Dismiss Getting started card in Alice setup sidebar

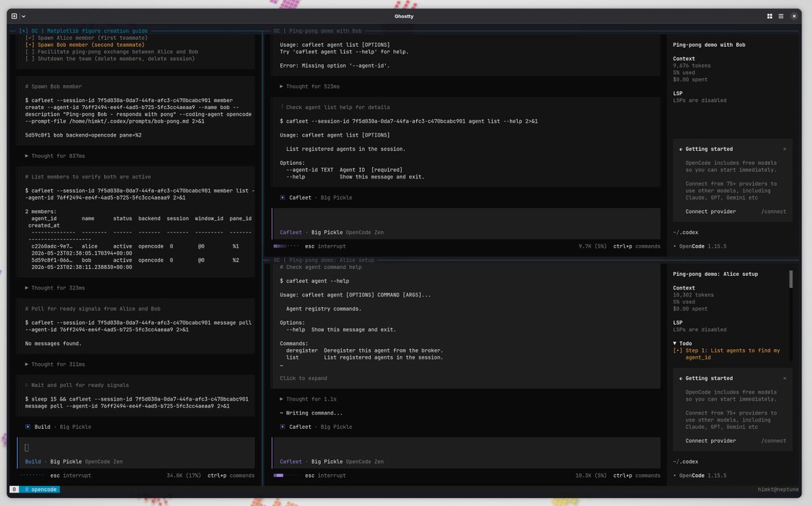(785, 378)
